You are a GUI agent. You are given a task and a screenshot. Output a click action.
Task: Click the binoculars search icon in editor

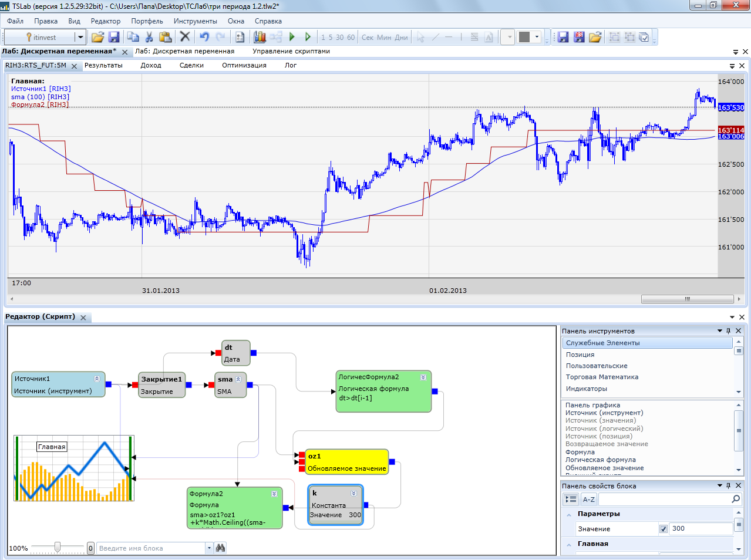coord(220,548)
